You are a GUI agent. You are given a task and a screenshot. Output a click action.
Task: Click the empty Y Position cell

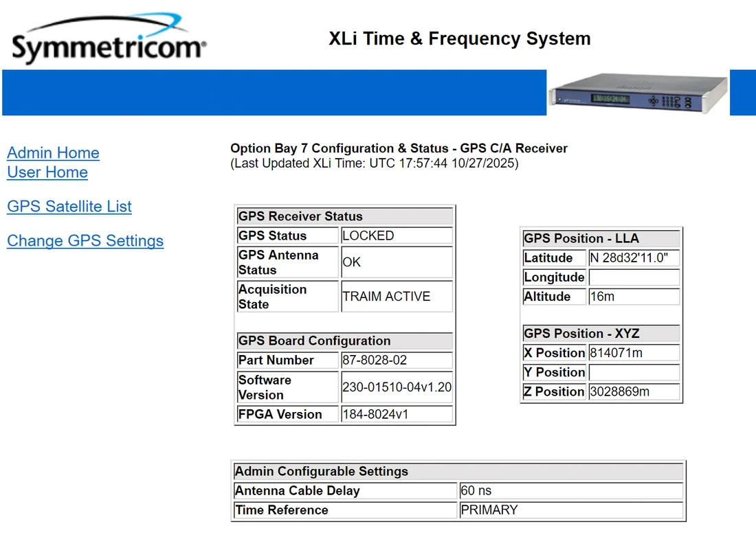(634, 372)
